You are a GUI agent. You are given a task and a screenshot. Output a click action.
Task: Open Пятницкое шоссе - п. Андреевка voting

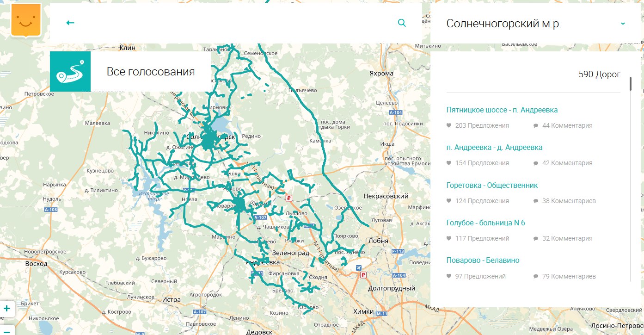click(501, 110)
